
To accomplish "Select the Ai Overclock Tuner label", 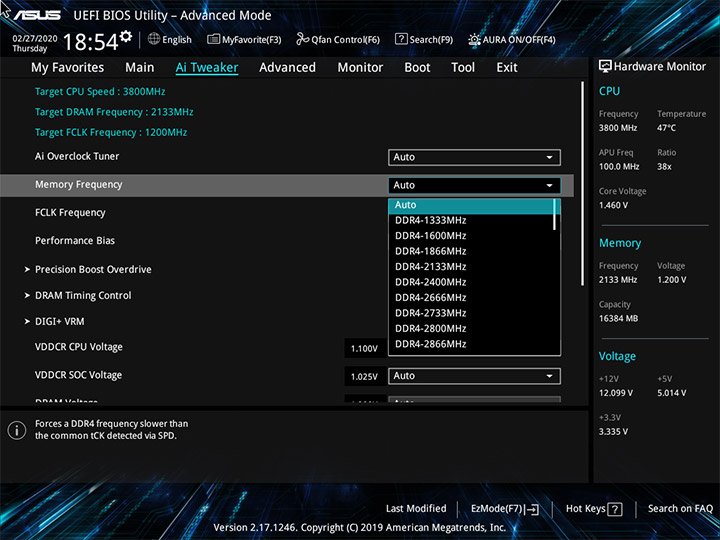I will pos(77,157).
